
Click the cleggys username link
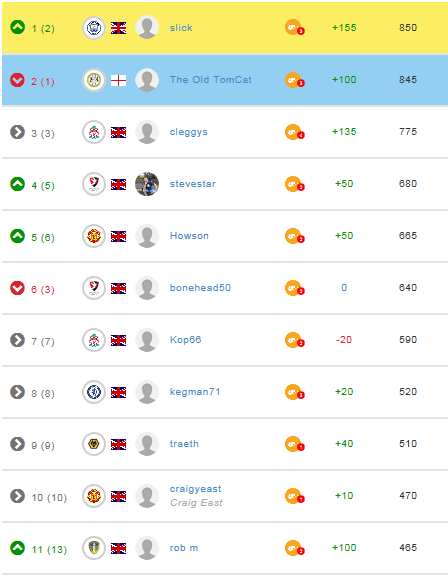pyautogui.click(x=189, y=132)
